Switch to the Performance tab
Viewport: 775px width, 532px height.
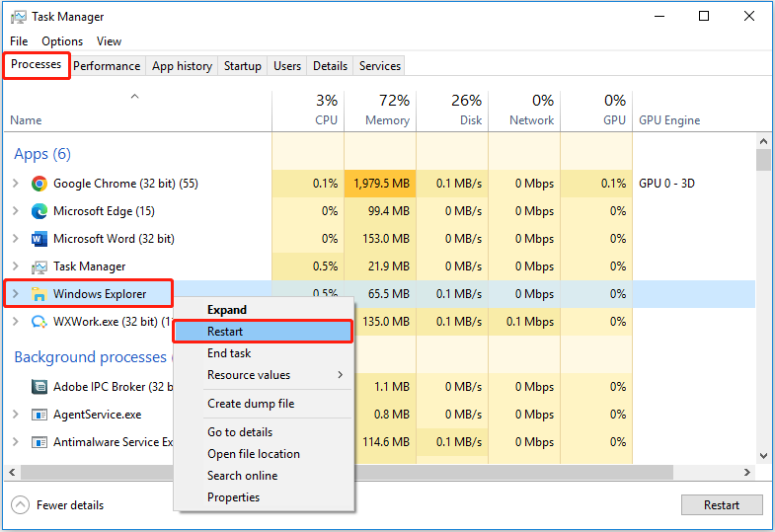(x=107, y=66)
